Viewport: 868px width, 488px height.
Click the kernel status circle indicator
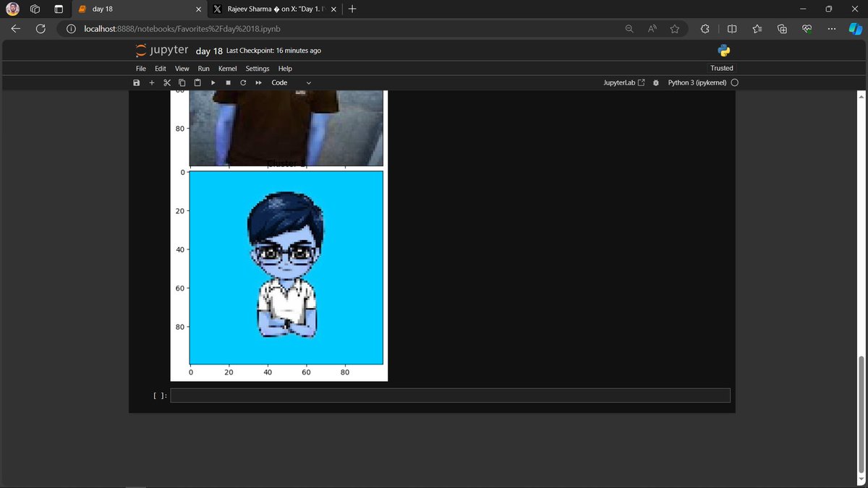click(735, 83)
